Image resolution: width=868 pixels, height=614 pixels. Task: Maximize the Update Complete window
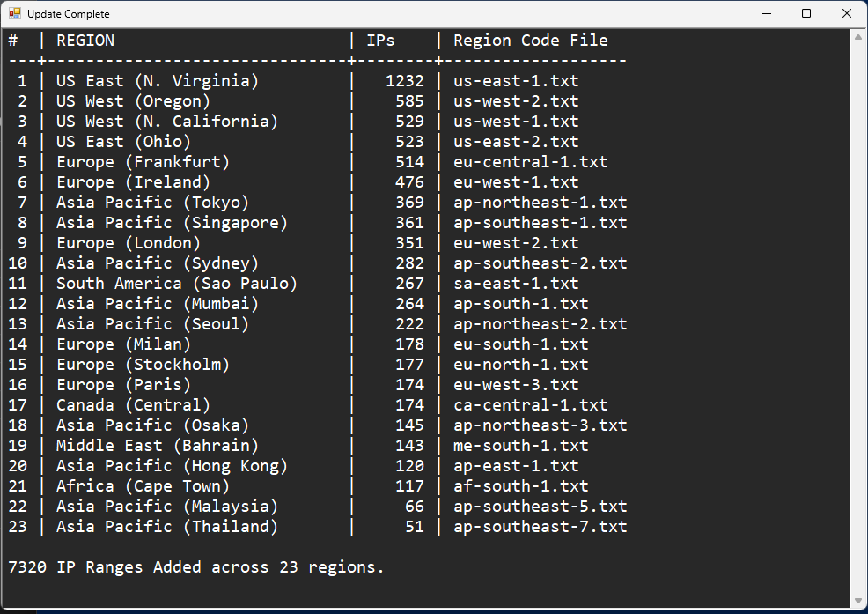806,14
